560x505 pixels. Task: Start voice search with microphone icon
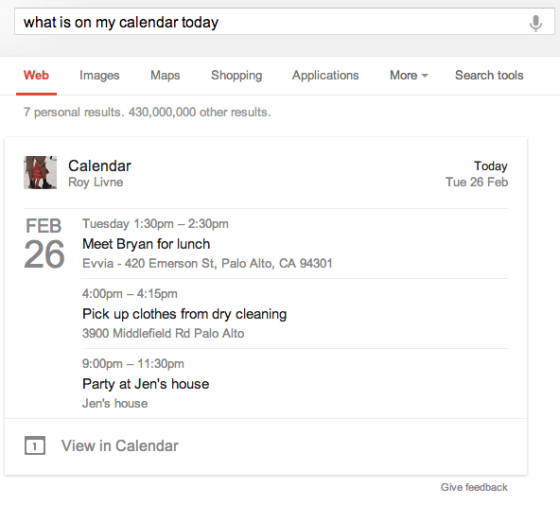tap(535, 23)
